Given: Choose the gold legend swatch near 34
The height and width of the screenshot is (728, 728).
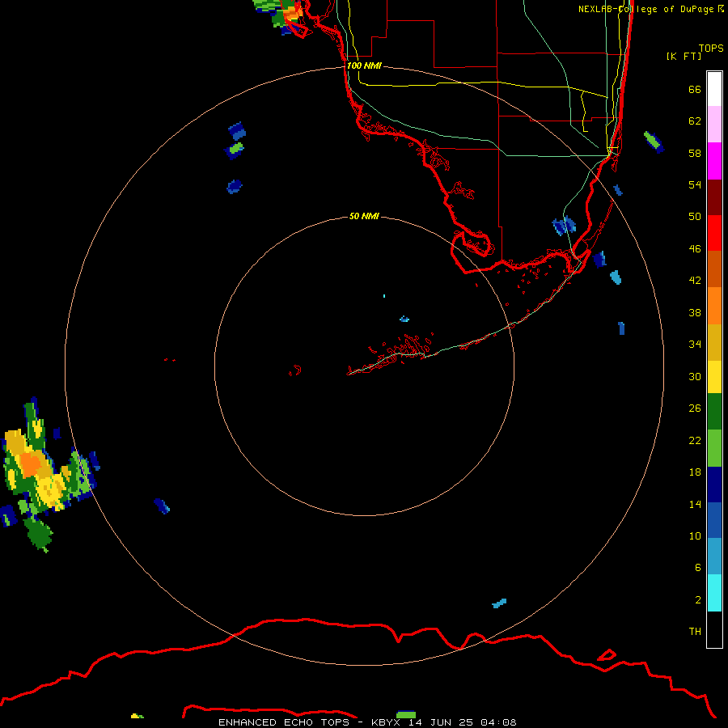Looking at the screenshot, I should [714, 342].
